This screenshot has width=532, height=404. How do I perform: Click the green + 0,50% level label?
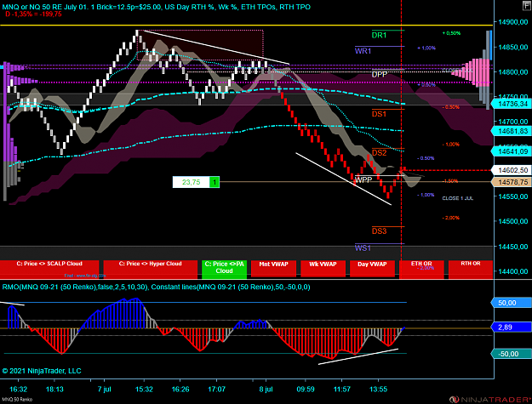pos(451,33)
